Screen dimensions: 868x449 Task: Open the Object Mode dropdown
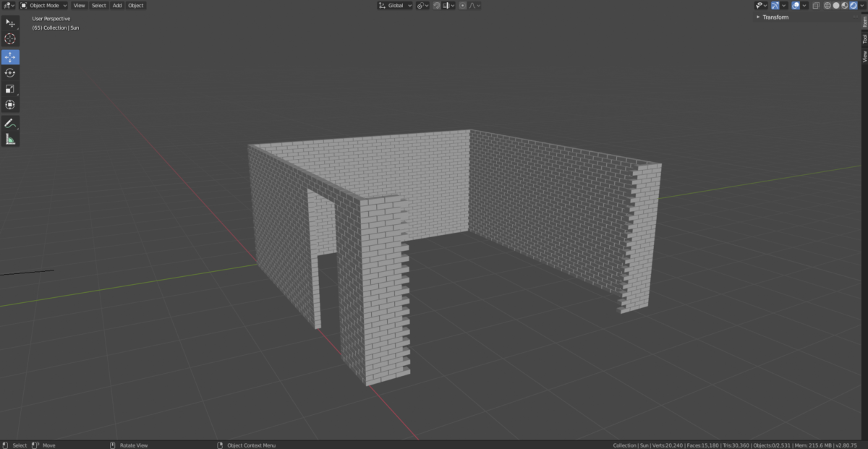pos(43,6)
